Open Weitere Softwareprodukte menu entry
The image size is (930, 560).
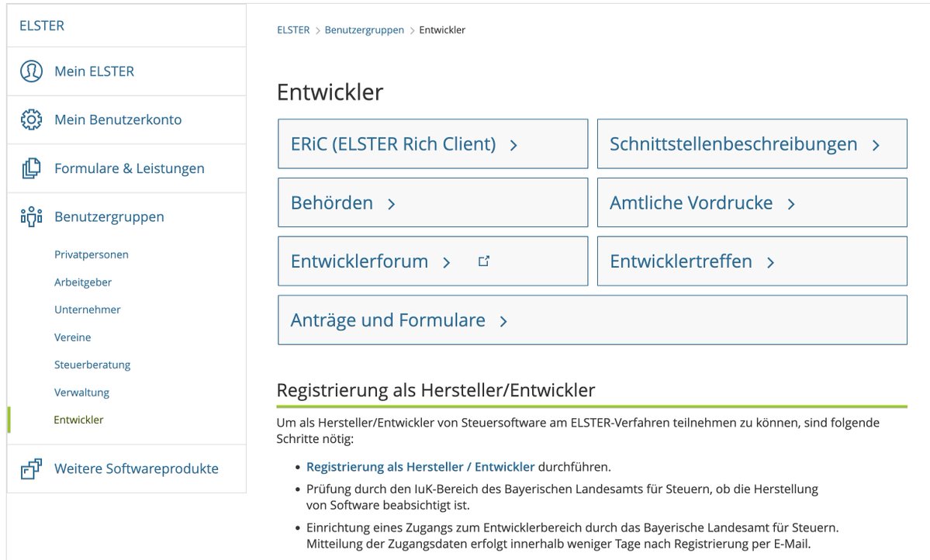click(x=126, y=468)
